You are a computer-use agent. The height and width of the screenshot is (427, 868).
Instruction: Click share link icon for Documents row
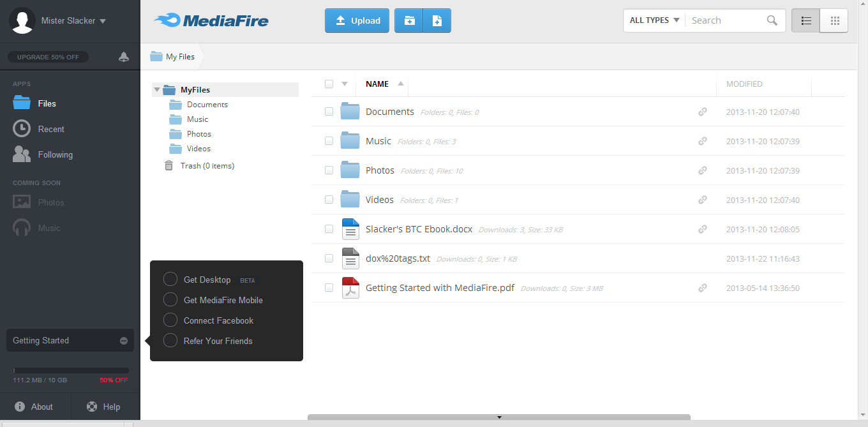(x=702, y=112)
